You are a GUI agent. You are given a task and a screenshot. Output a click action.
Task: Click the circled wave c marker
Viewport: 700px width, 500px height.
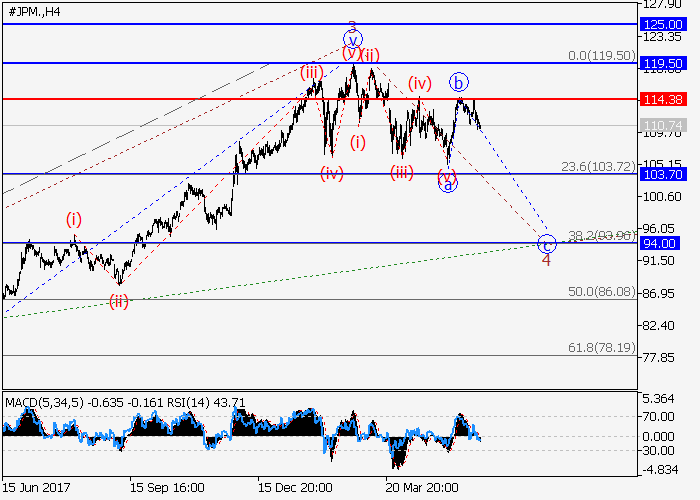546,243
